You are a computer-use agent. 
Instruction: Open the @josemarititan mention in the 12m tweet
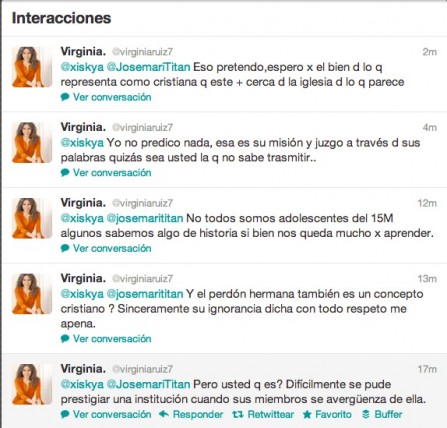tap(145, 218)
